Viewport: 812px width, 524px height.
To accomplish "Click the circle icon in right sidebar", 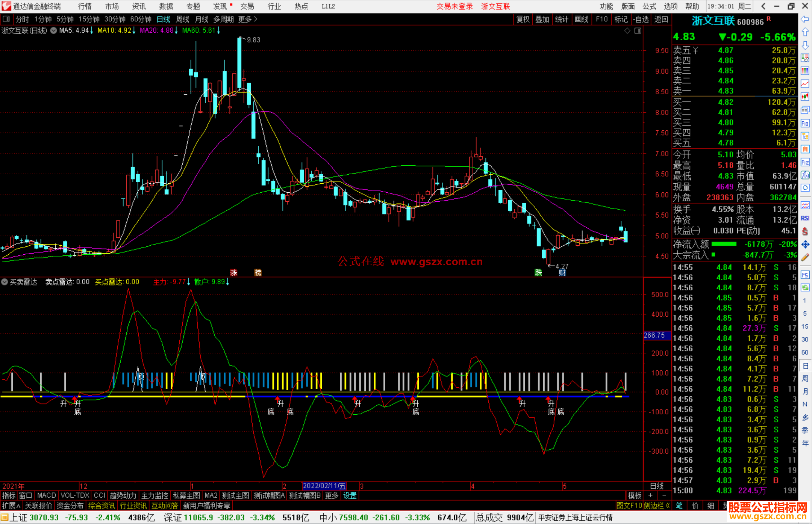I will pyautogui.click(x=805, y=188).
